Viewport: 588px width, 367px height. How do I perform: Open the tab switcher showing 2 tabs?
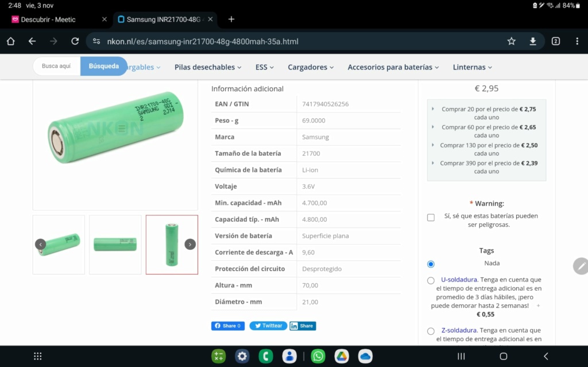coord(556,41)
